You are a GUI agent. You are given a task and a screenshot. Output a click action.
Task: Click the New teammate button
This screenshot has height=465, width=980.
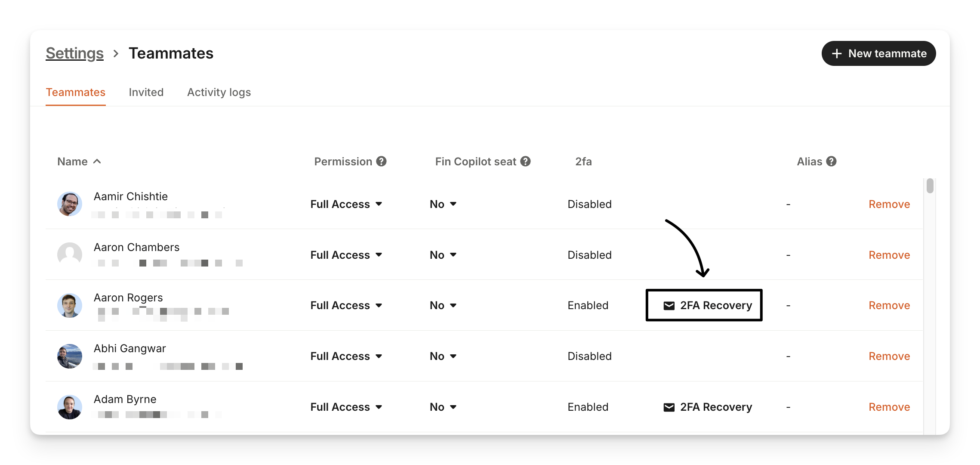pyautogui.click(x=878, y=53)
